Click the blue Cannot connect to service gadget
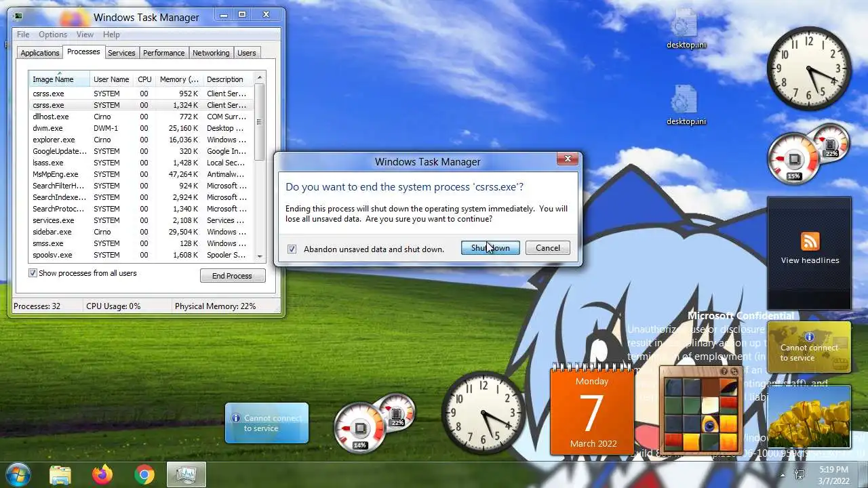Image resolution: width=868 pixels, height=488 pixels. point(267,423)
